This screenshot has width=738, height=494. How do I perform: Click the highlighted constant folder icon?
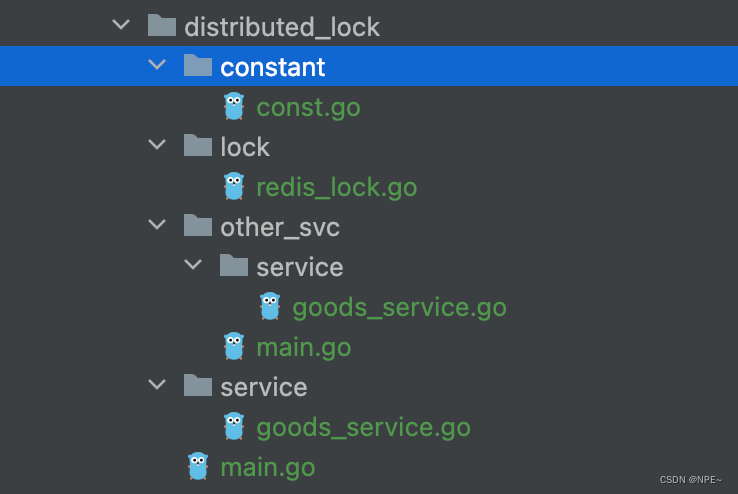click(198, 65)
